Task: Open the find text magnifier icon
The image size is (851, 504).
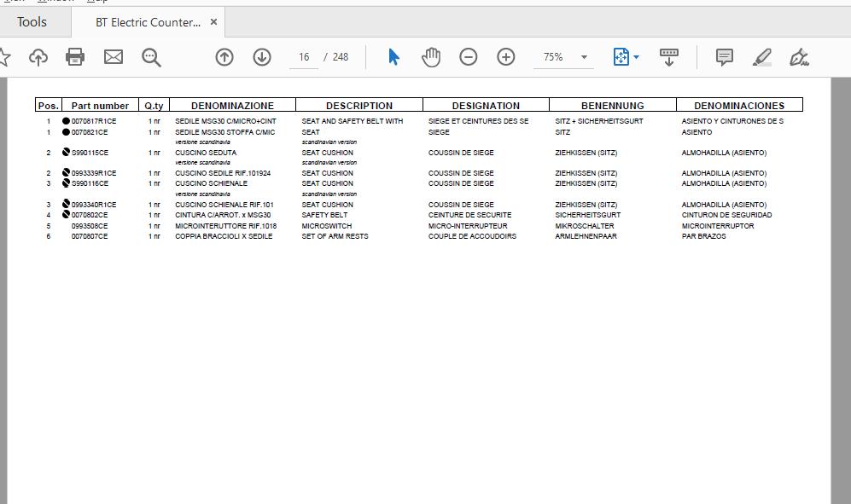Action: coord(151,57)
